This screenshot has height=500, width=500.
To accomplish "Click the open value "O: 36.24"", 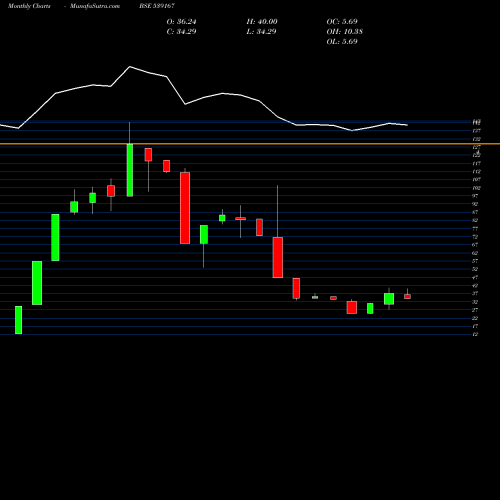I will [182, 22].
